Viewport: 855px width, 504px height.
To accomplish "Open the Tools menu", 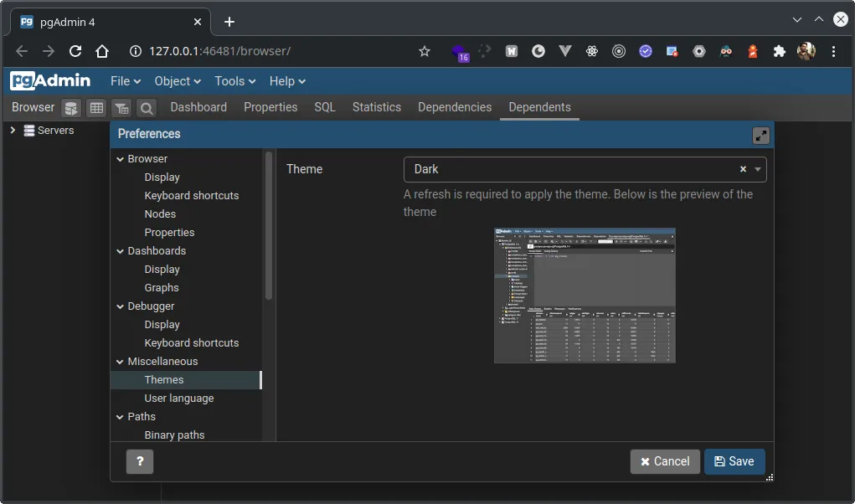I will point(235,81).
